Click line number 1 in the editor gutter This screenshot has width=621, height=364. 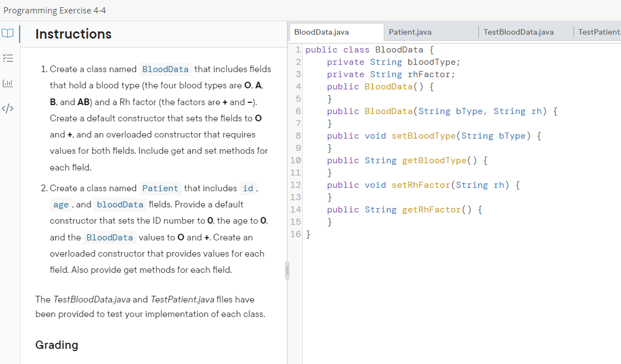pyautogui.click(x=297, y=49)
